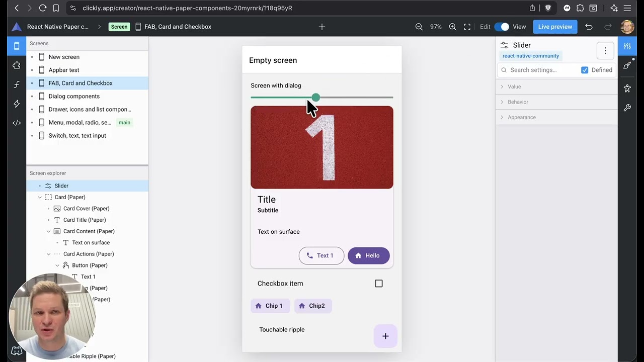The width and height of the screenshot is (644, 362).
Task: Expand the Value settings section
Action: (x=556, y=86)
